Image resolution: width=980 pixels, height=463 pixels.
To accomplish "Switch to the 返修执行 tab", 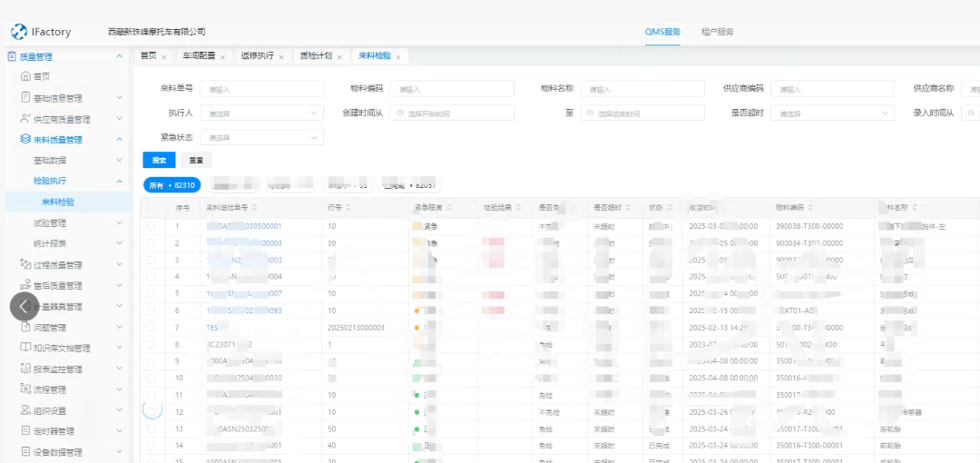I will tap(257, 56).
